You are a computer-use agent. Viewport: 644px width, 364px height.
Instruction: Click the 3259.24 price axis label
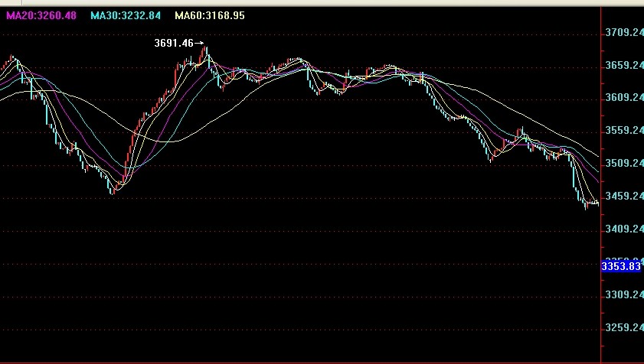623,328
